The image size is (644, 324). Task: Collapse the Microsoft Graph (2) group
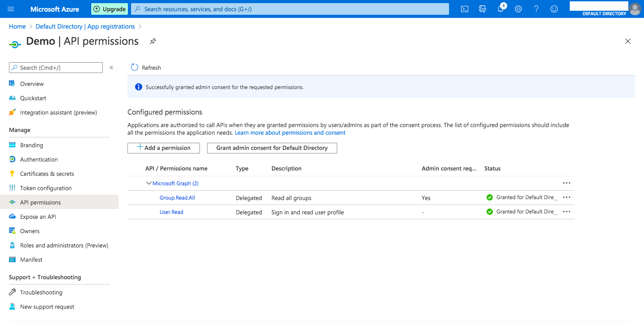[x=149, y=183]
